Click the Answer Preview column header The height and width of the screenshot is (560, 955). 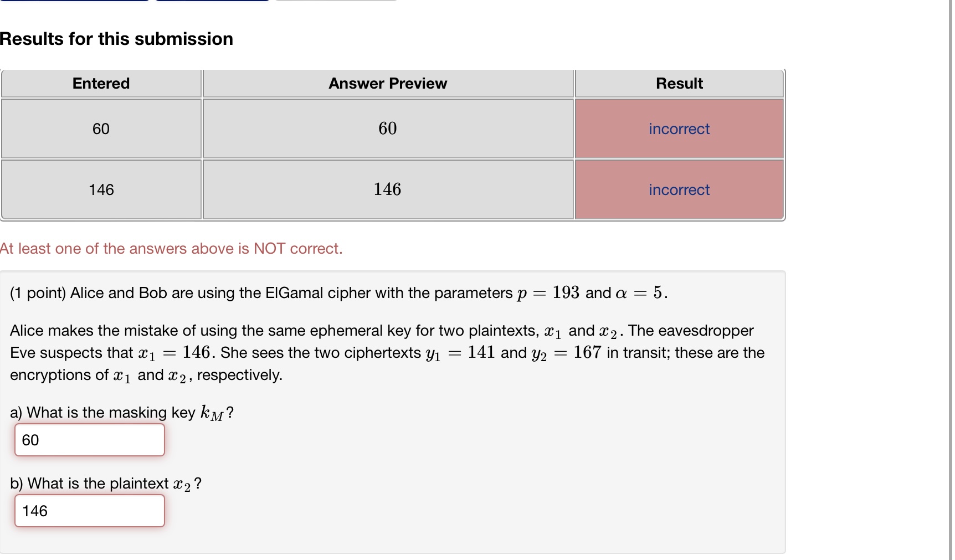(x=387, y=83)
